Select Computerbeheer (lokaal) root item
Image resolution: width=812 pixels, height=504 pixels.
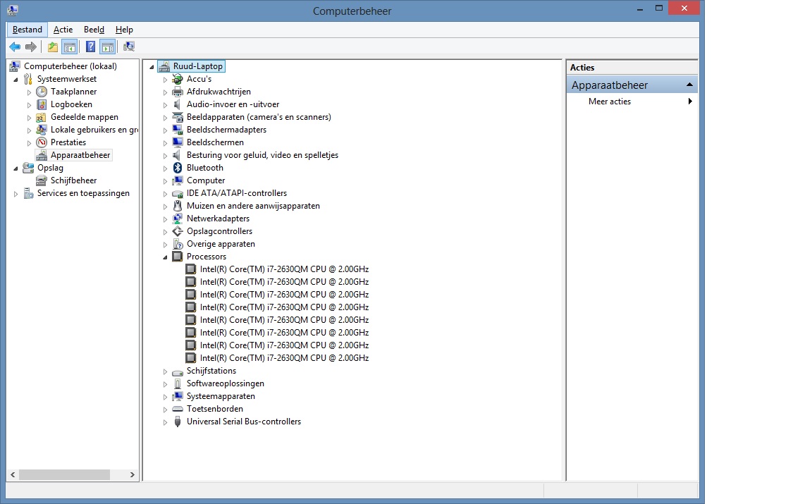coord(70,66)
